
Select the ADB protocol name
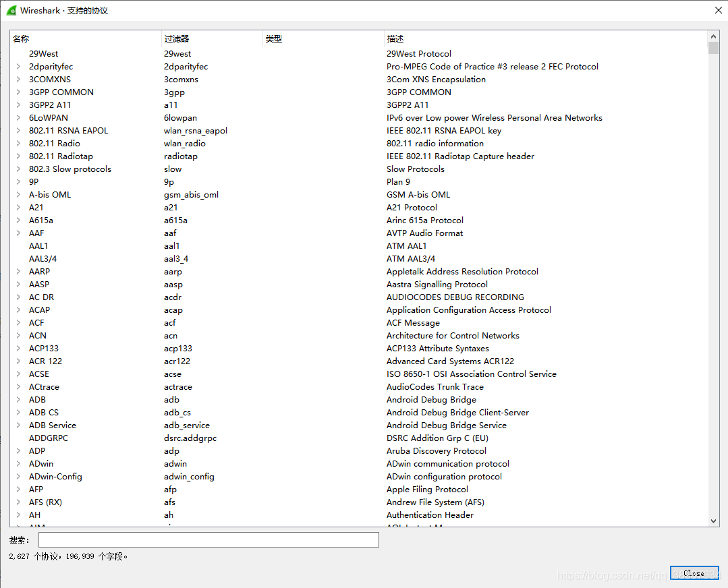(x=37, y=400)
